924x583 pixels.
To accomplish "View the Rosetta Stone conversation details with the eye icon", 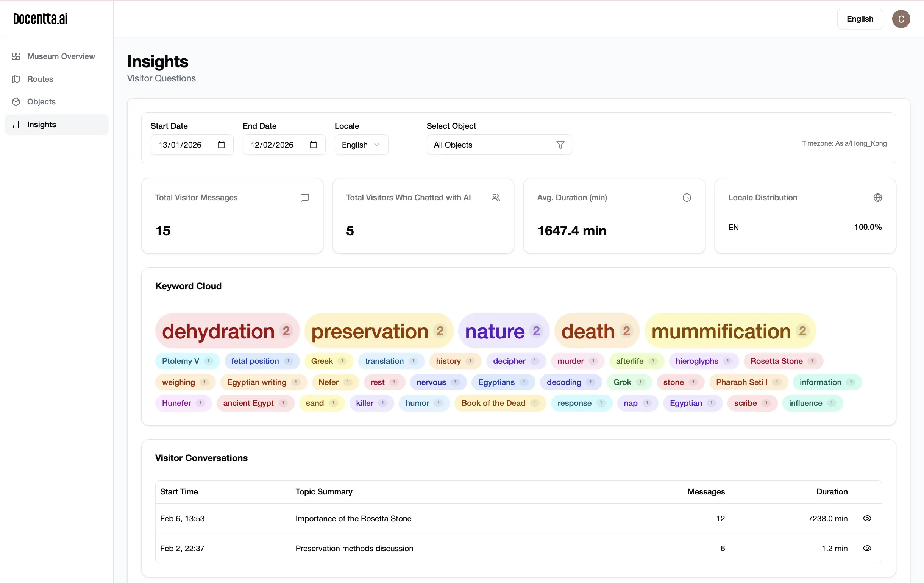I will [x=868, y=518].
